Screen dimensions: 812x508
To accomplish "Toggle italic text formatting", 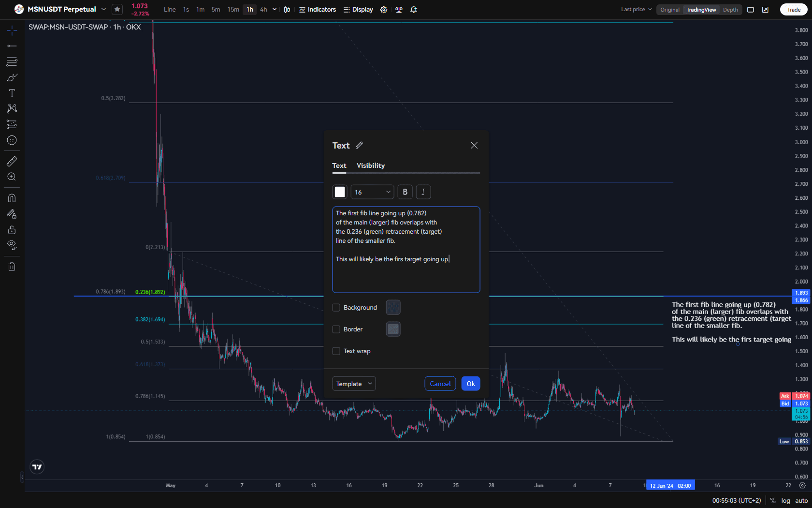I will (x=423, y=192).
